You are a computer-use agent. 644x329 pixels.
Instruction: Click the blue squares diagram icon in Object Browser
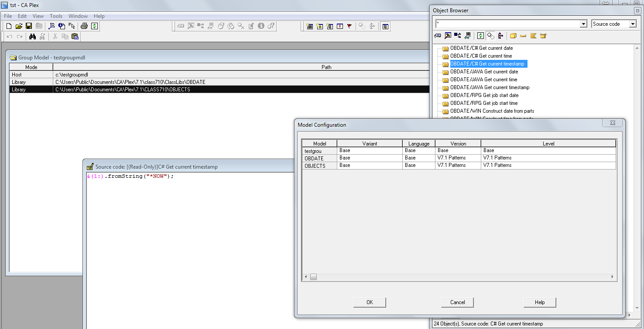pyautogui.click(x=457, y=36)
